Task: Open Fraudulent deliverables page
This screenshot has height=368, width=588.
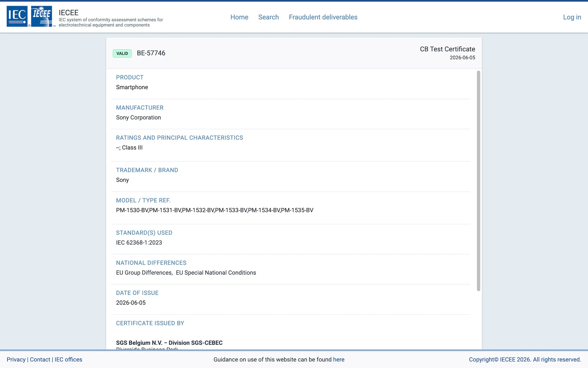Action: 323,17
